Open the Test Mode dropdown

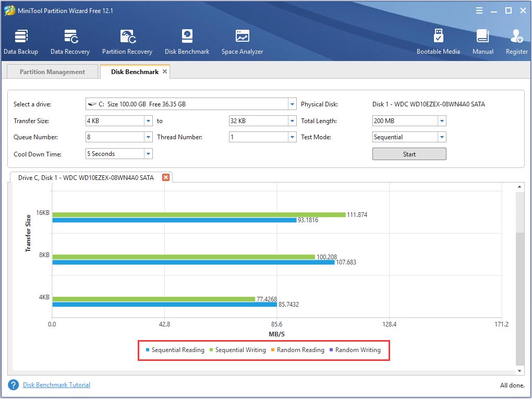pos(442,137)
